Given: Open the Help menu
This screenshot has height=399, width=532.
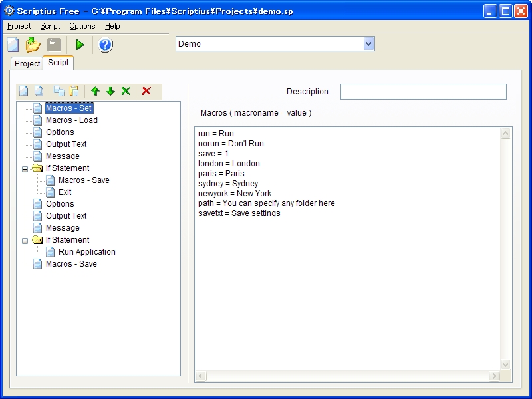Looking at the screenshot, I should (x=112, y=26).
